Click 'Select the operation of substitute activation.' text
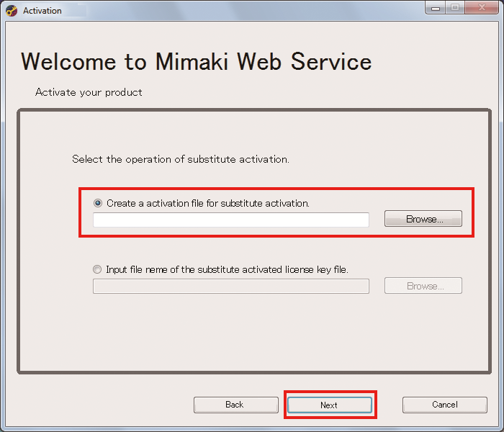The image size is (504, 432). point(181,159)
